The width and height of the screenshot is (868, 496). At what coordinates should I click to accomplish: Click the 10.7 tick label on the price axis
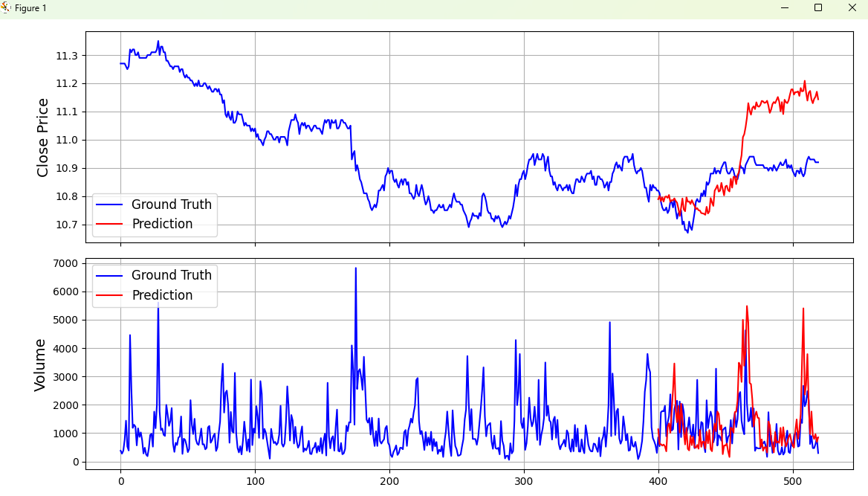click(x=67, y=225)
